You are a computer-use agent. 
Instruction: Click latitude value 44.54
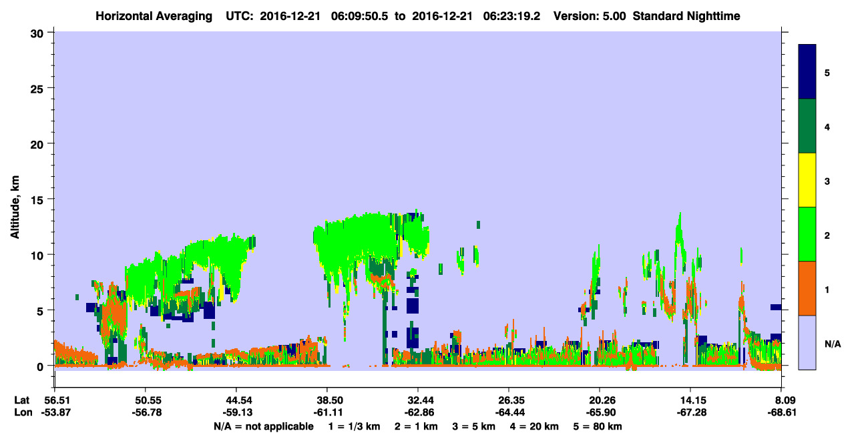coord(236,400)
